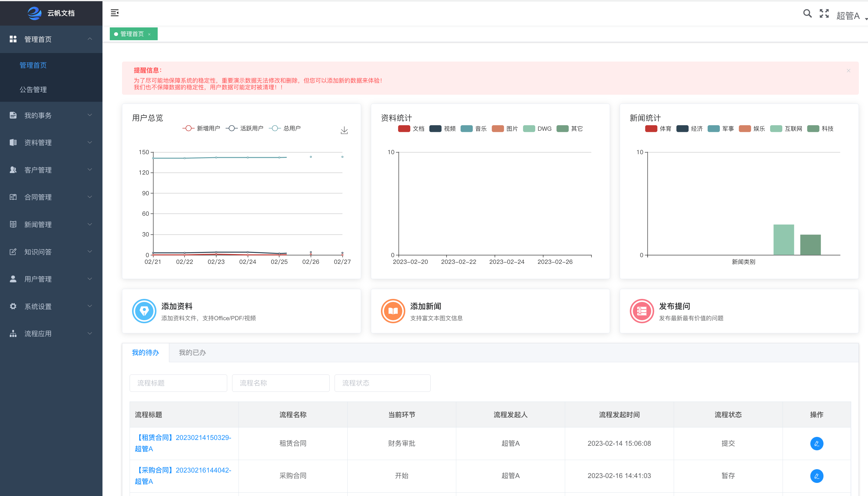
Task: Click the 添加资料 blue pin icon
Action: (x=144, y=311)
